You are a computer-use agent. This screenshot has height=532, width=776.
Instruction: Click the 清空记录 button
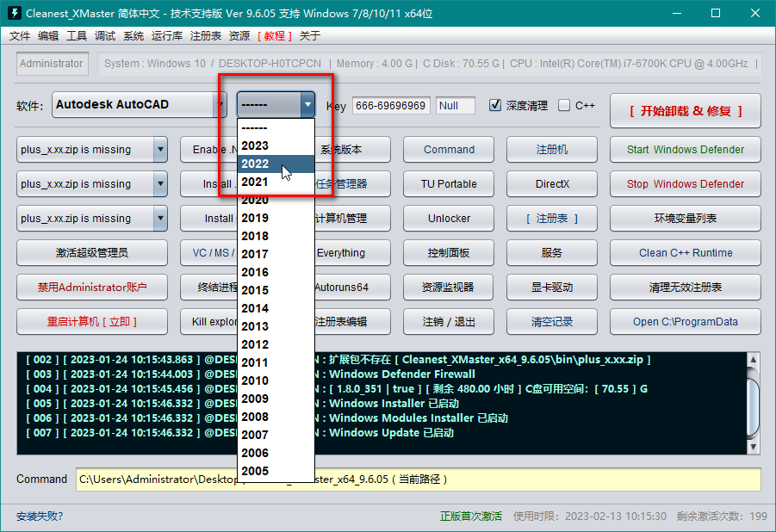552,322
